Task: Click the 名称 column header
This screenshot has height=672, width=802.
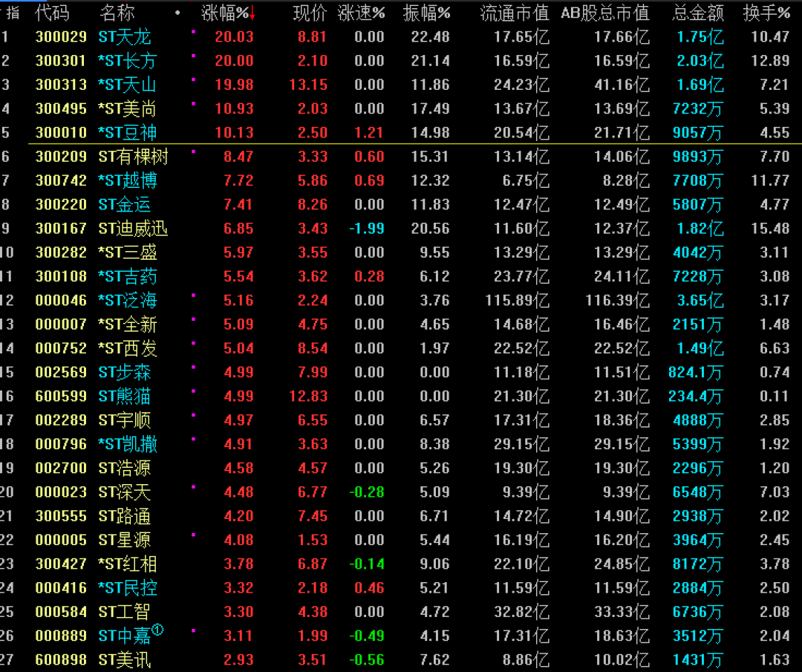Action: tap(117, 13)
